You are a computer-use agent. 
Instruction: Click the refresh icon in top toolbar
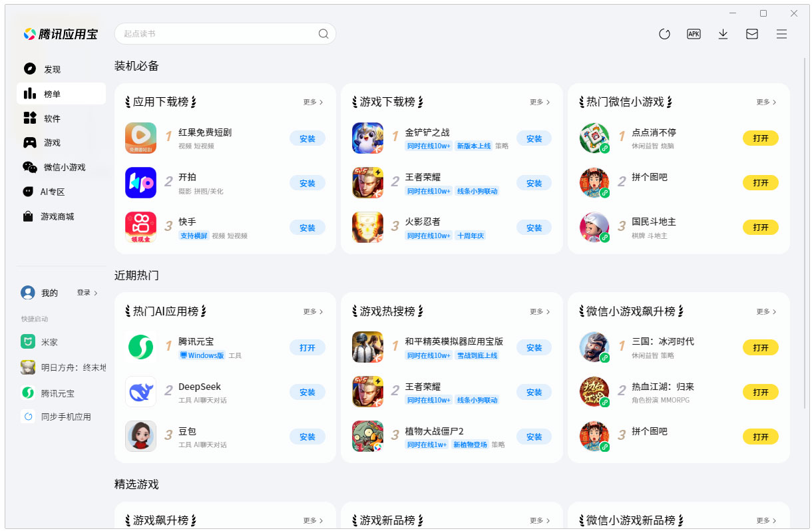664,34
